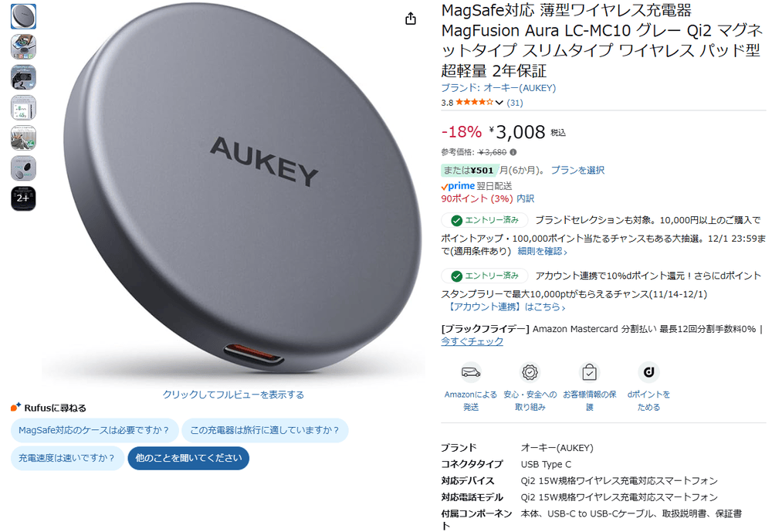Ask Rufus MagSafe対応のケースは必要ですか？
772x532 pixels.
point(94,430)
